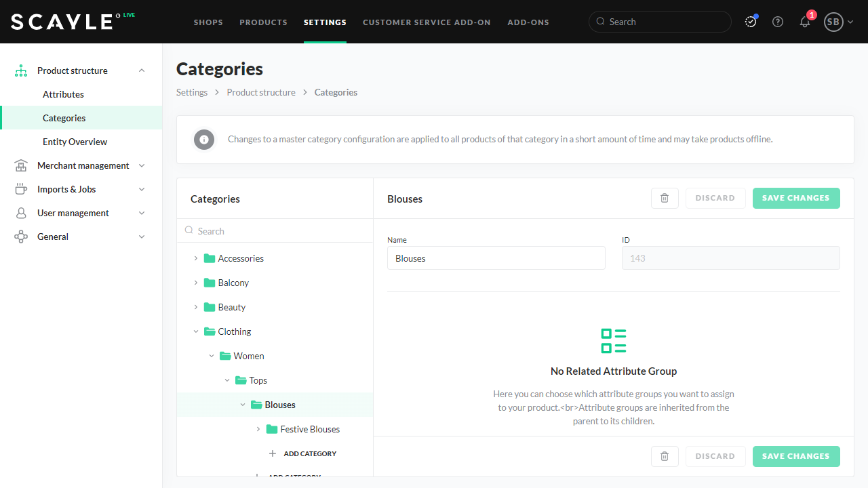Open the task status checkmark icon

(x=751, y=22)
